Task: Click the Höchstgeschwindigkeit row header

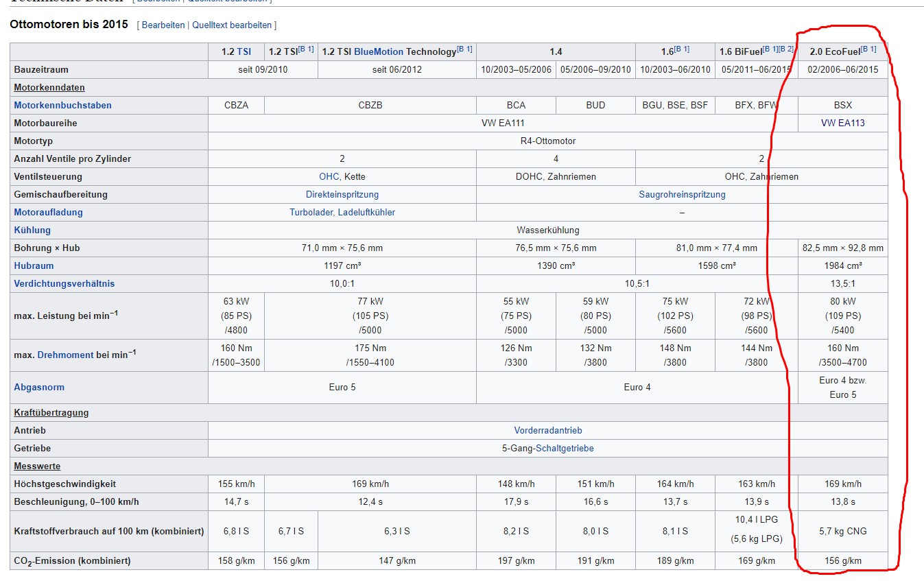Action: [x=109, y=484]
